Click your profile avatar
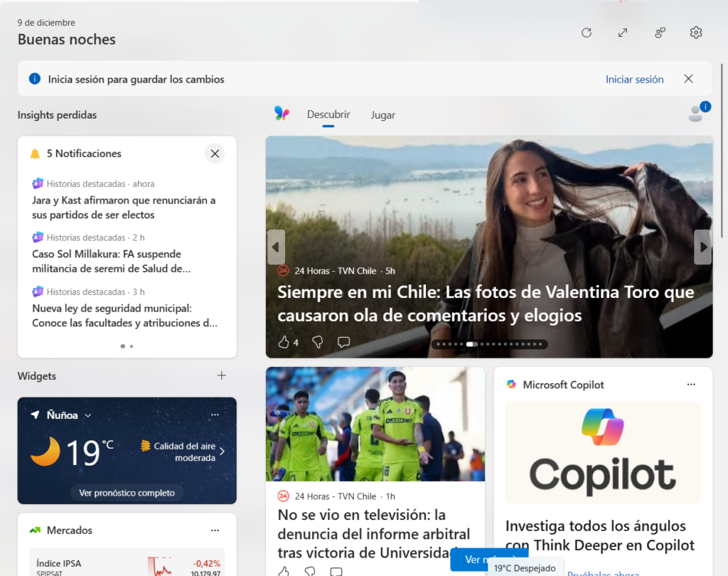This screenshot has height=576, width=728. pyautogui.click(x=695, y=114)
